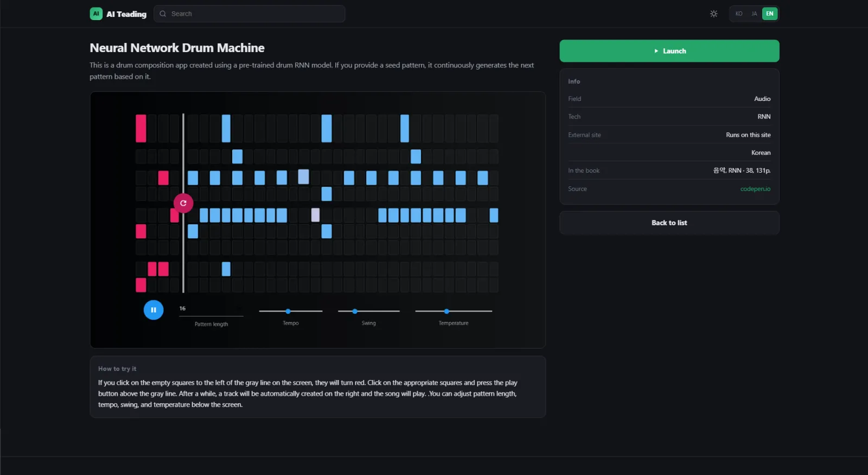Screen dimensions: 868x475
Task: Click the AI Teading logo icon
Action: pyautogui.click(x=96, y=14)
